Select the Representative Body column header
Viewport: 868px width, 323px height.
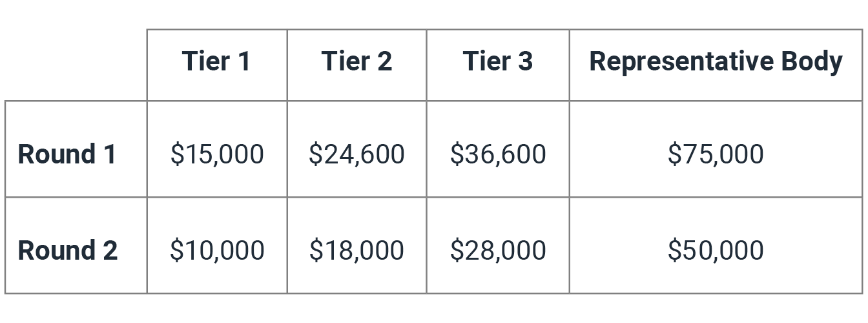click(716, 65)
